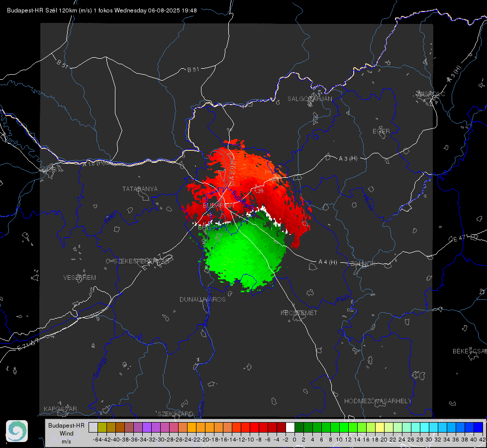Viewport: 487px width, 448px height.
Task: Click the positive 42 value at legend end
Action: click(x=482, y=440)
